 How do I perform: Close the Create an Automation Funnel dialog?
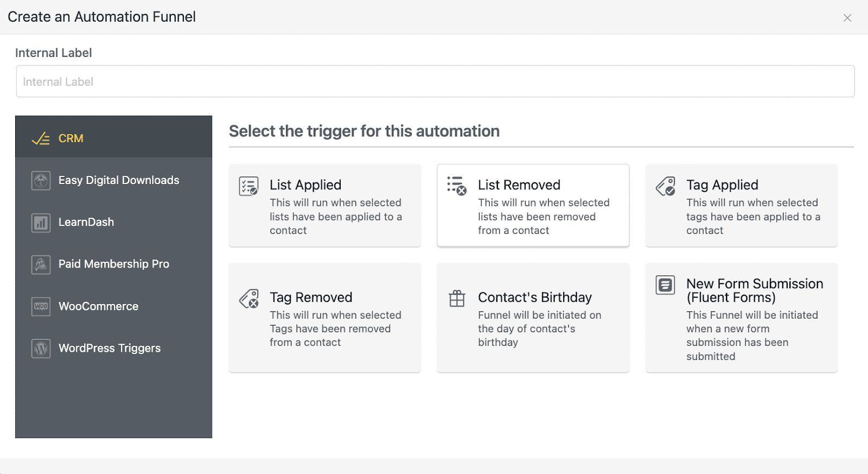click(x=847, y=18)
